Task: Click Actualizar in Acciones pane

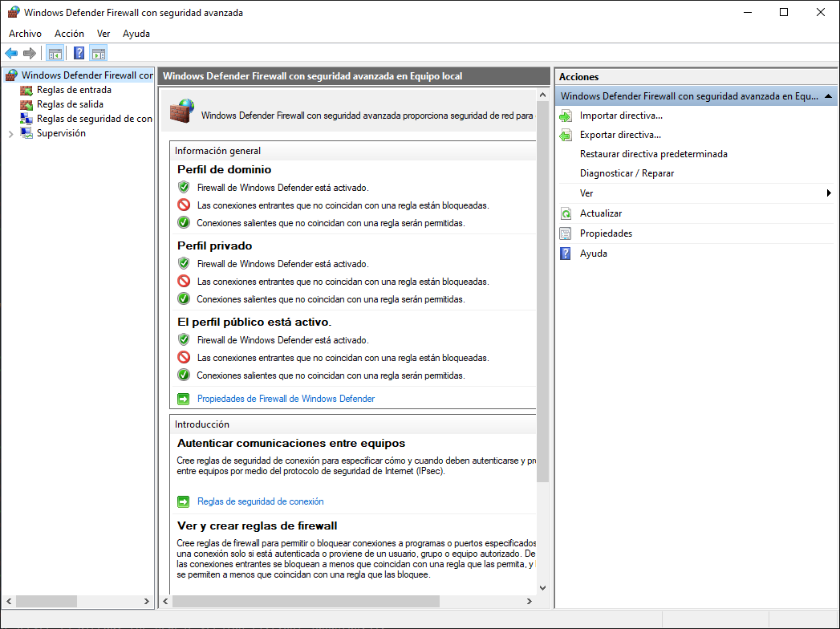Action: point(601,213)
